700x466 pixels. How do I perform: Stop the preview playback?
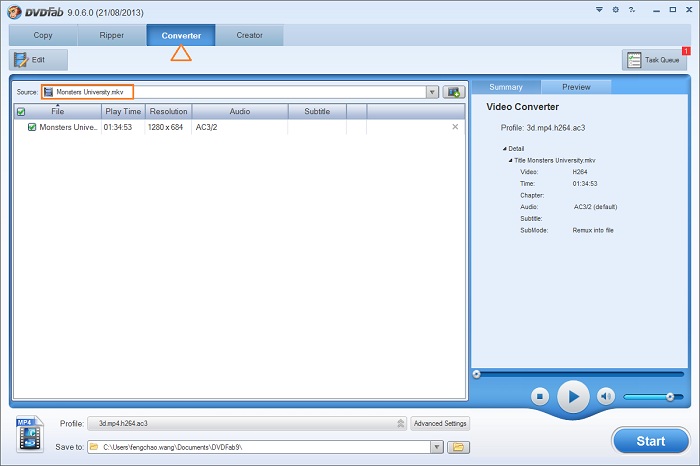point(540,396)
